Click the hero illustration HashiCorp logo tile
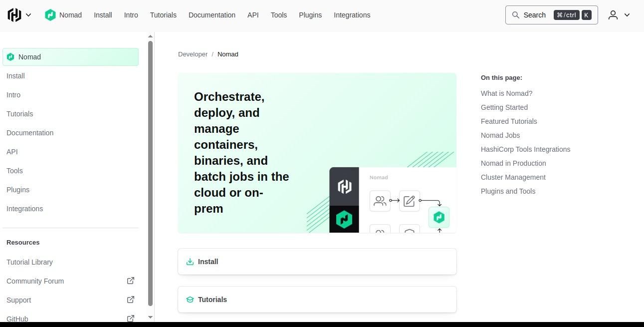644x327 pixels. [x=344, y=187]
